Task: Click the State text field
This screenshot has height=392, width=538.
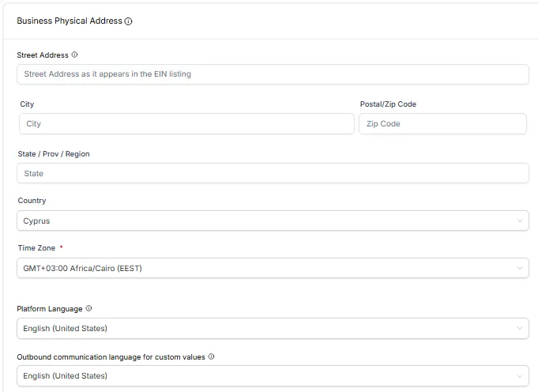Action: pos(272,173)
